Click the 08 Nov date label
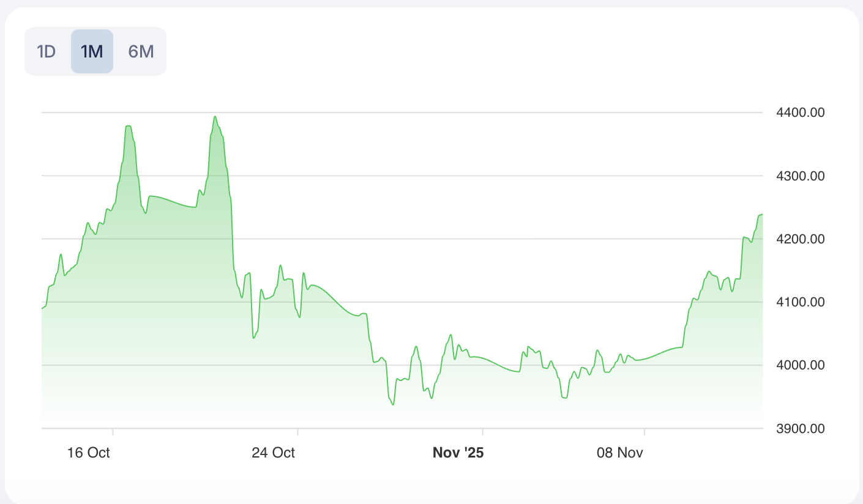The width and height of the screenshot is (863, 504). 620,453
